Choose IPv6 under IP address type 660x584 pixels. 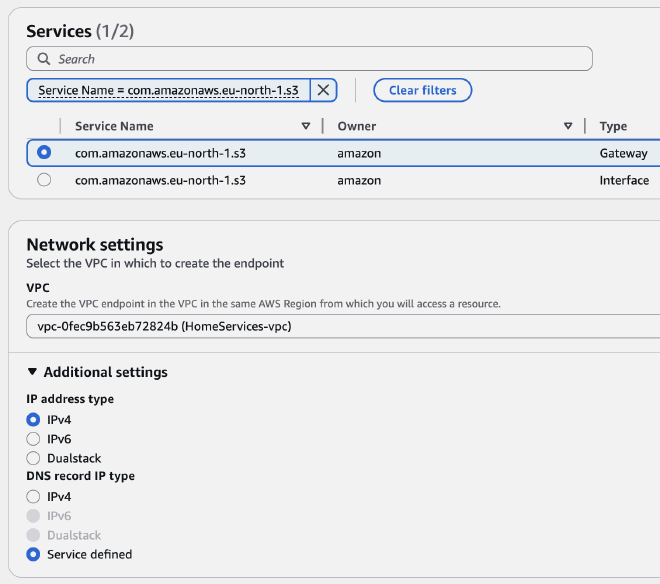(x=33, y=439)
